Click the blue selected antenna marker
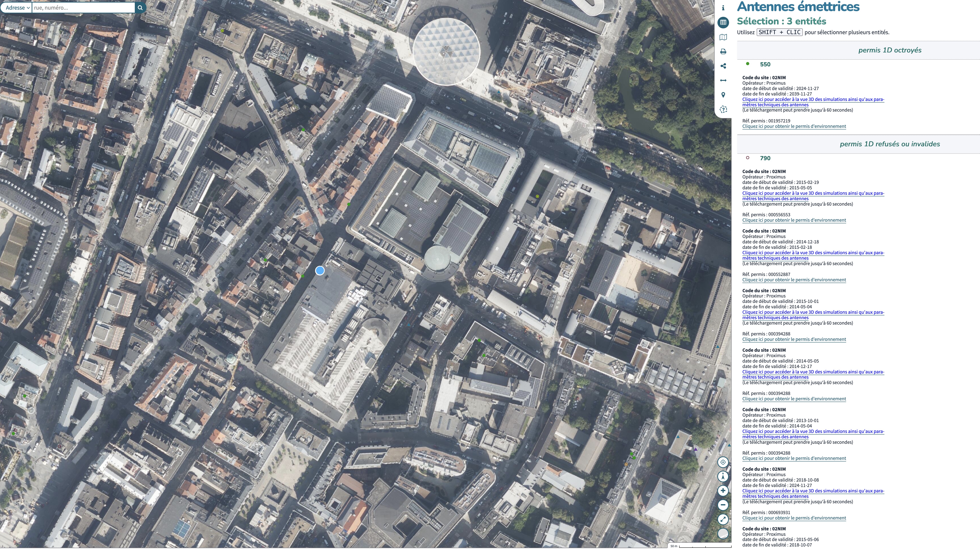Screen dimensions: 980x549 (x=320, y=271)
